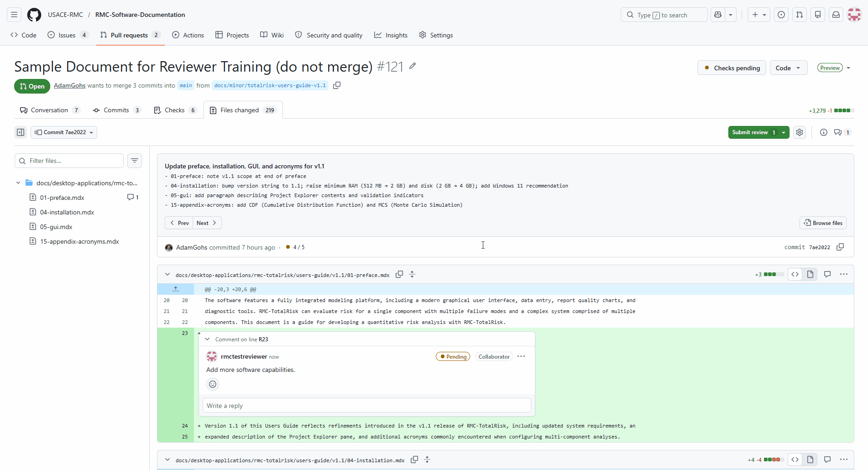Open the global navigation hamburger menu
The height and width of the screenshot is (470, 868).
click(14, 15)
